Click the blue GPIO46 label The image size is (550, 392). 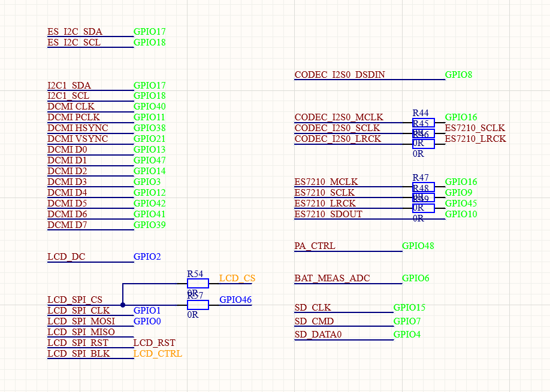point(235,300)
